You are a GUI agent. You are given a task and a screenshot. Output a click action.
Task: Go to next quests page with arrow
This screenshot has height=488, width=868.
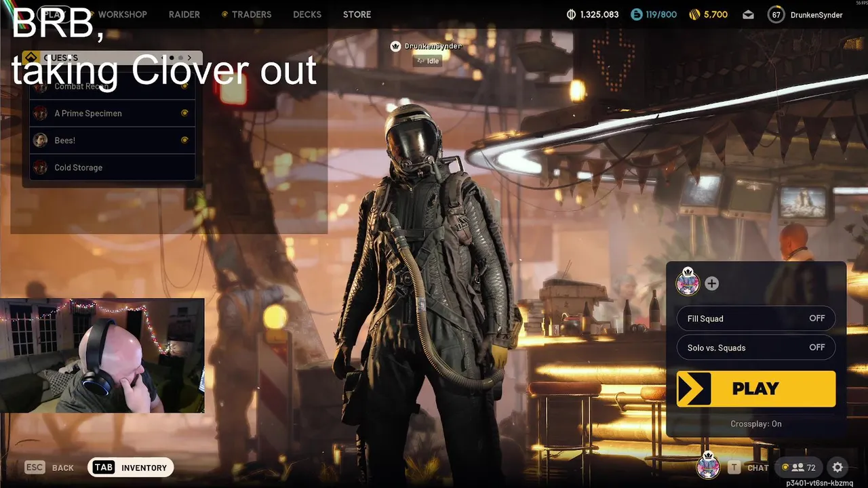(189, 58)
